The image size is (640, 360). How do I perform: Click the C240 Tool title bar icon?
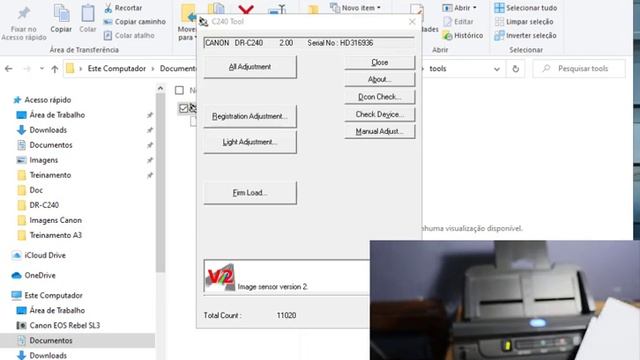(203, 22)
